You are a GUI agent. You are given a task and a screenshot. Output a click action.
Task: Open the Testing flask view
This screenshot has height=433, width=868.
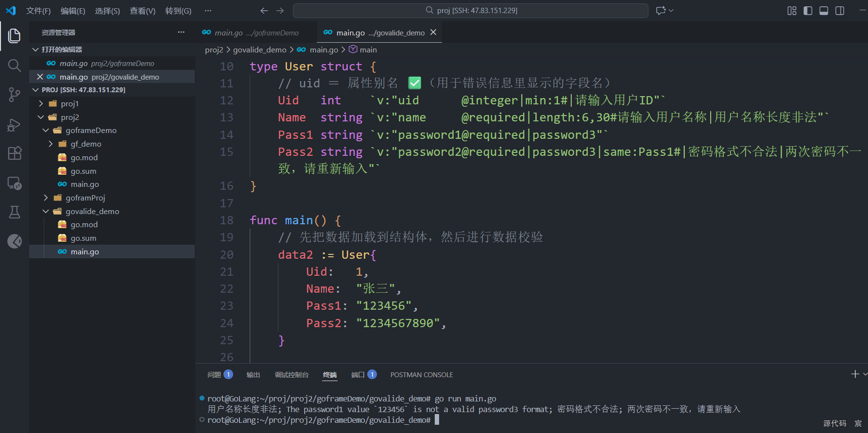15,212
